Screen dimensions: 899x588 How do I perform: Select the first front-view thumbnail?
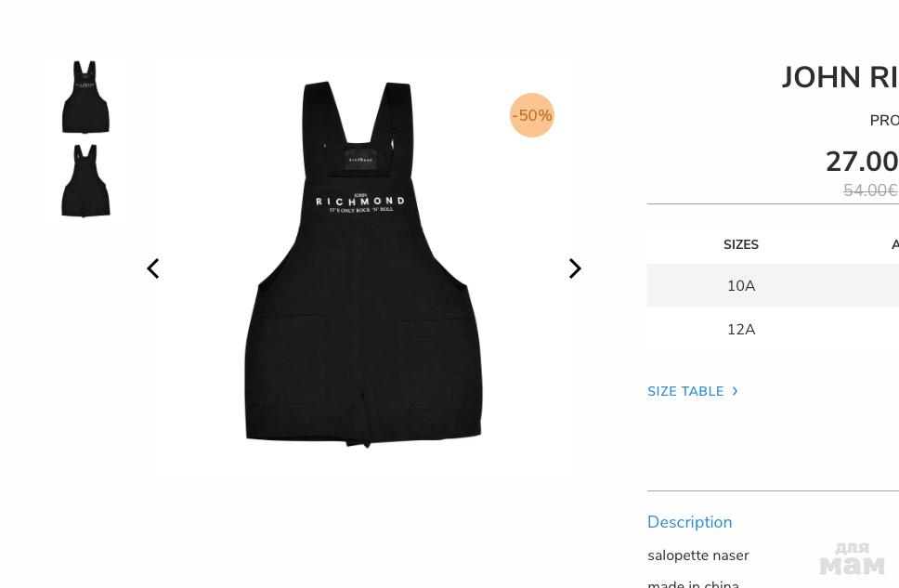pyautogui.click(x=85, y=97)
